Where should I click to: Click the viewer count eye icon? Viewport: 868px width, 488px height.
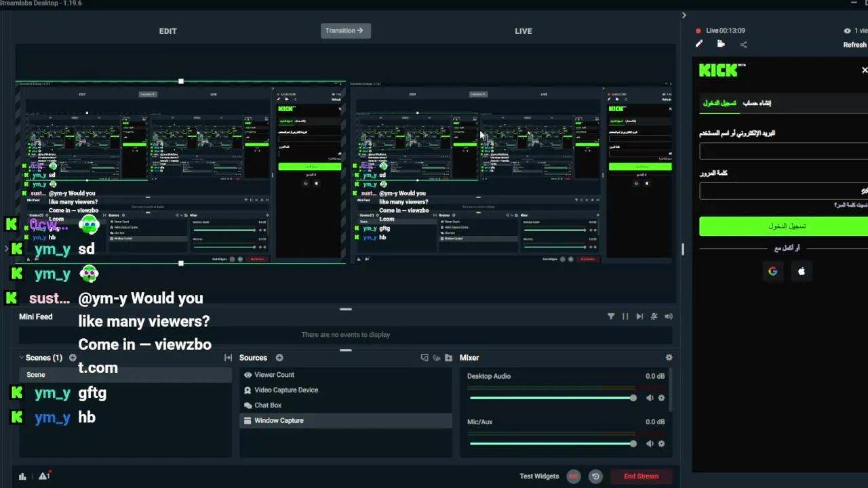[847, 30]
